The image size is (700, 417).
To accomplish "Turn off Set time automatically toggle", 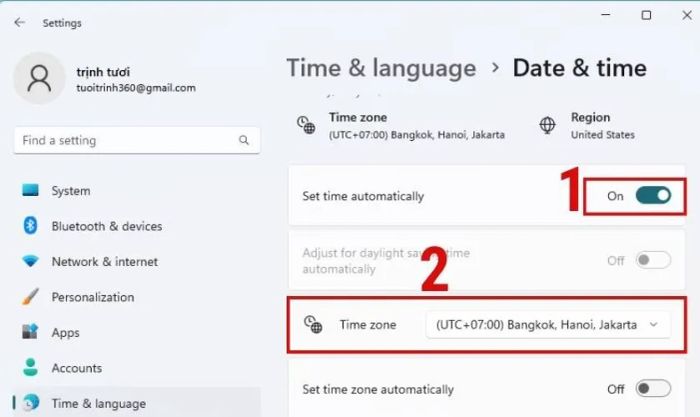I will 653,195.
